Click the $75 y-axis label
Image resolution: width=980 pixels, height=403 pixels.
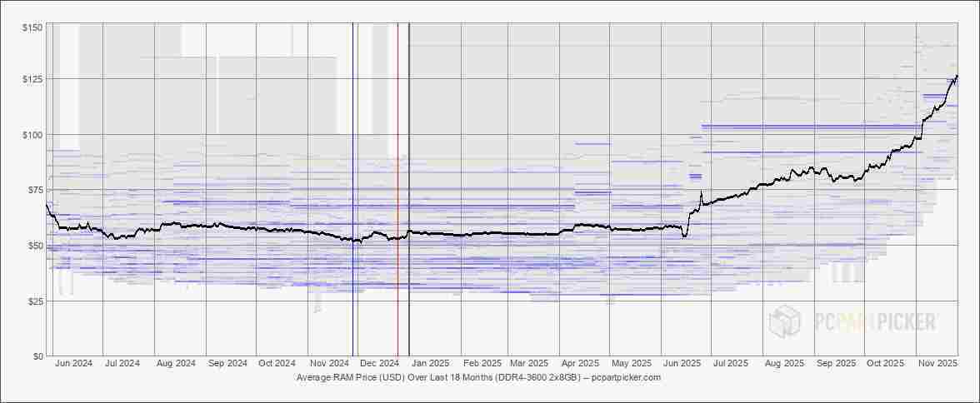[37, 189]
